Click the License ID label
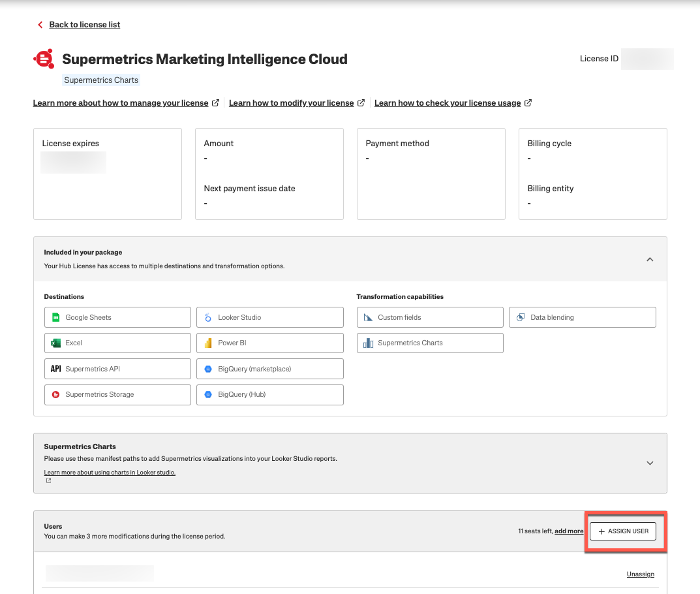The image size is (700, 594). pyautogui.click(x=599, y=59)
